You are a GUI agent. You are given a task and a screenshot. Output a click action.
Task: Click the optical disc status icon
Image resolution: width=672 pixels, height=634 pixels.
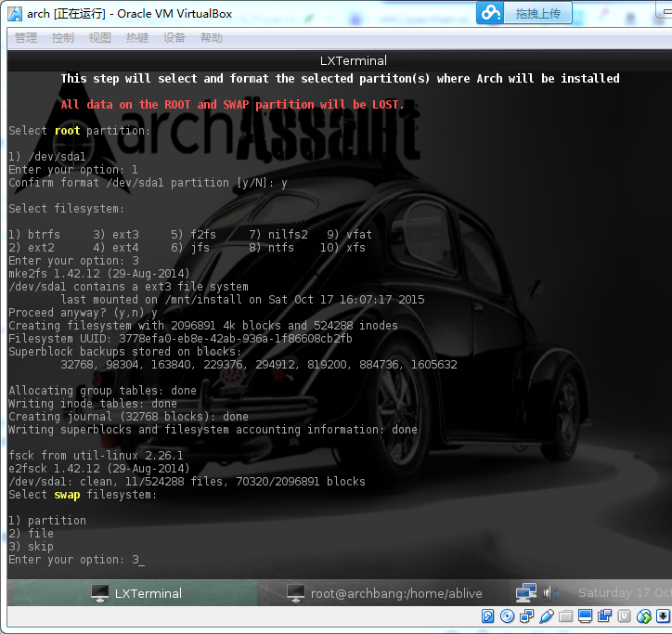(x=507, y=616)
